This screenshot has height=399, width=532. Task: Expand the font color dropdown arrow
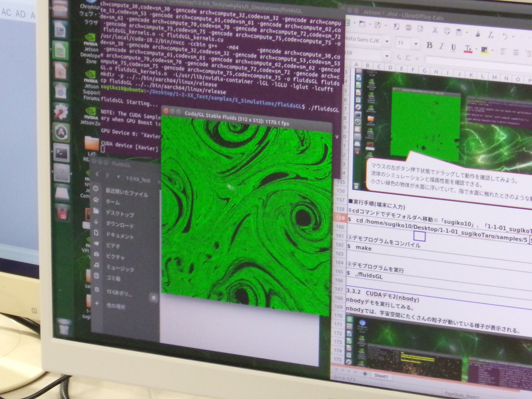pos(476,49)
